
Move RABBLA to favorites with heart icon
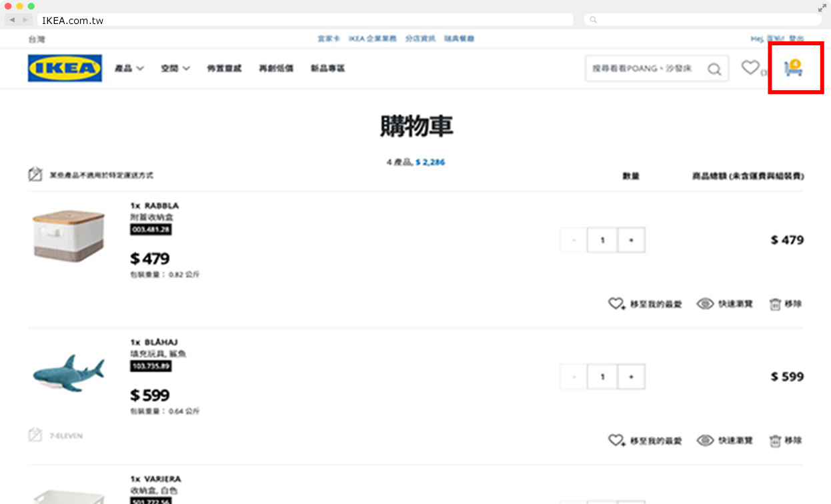pyautogui.click(x=616, y=304)
